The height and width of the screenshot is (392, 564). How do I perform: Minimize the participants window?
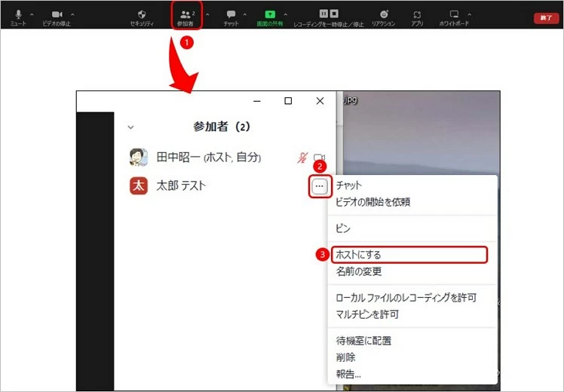[257, 101]
